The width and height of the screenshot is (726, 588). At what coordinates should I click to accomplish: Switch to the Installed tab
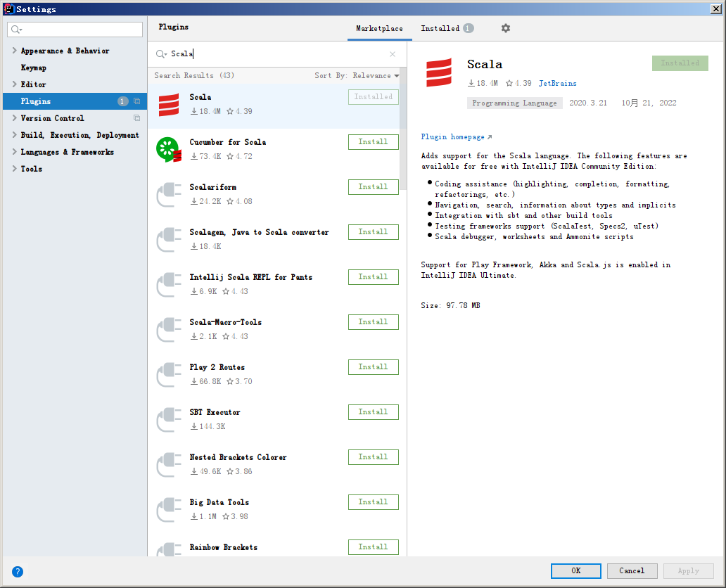click(447, 28)
